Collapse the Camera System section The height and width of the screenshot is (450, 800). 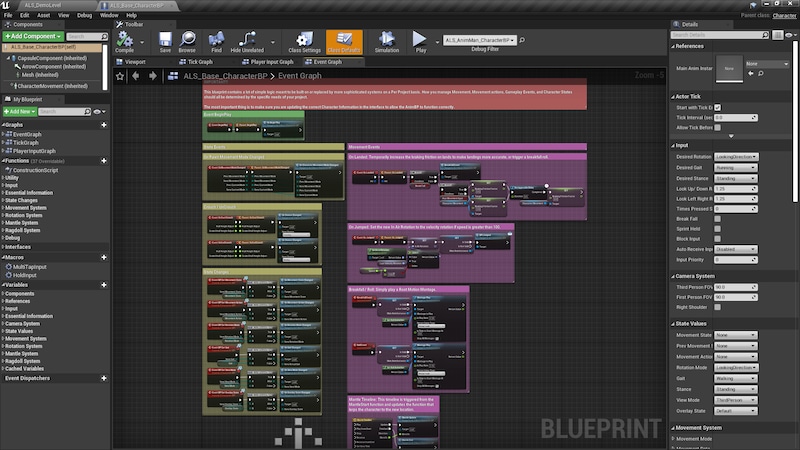click(x=673, y=276)
